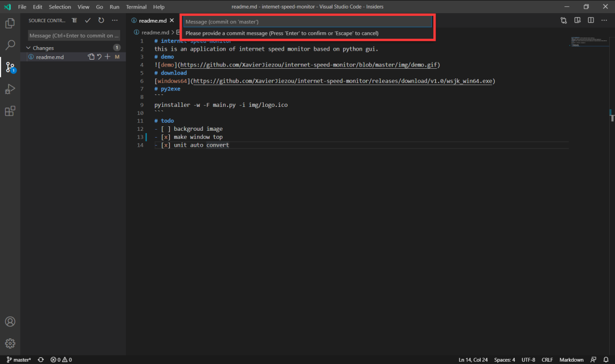Open the Run and Debug view
This screenshot has height=364, width=615.
point(10,89)
